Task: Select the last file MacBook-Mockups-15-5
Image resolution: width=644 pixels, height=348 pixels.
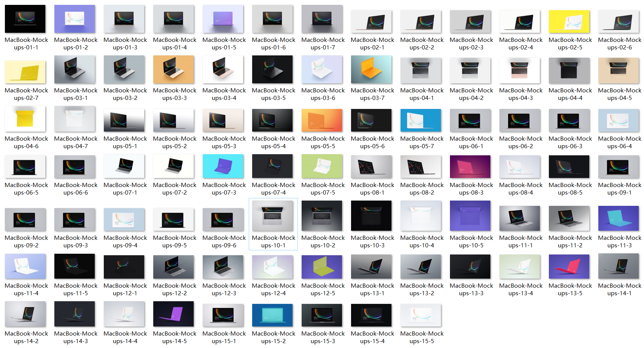Action: pyautogui.click(x=421, y=315)
